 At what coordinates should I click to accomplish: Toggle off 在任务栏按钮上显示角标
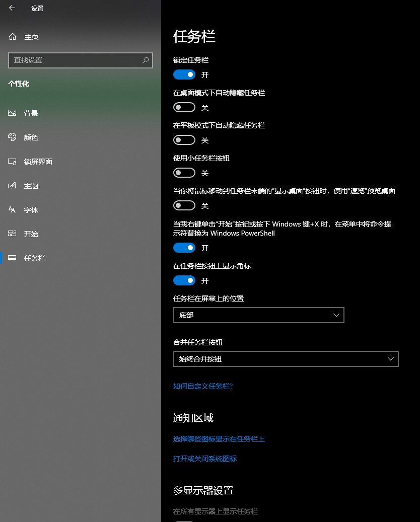(x=184, y=280)
